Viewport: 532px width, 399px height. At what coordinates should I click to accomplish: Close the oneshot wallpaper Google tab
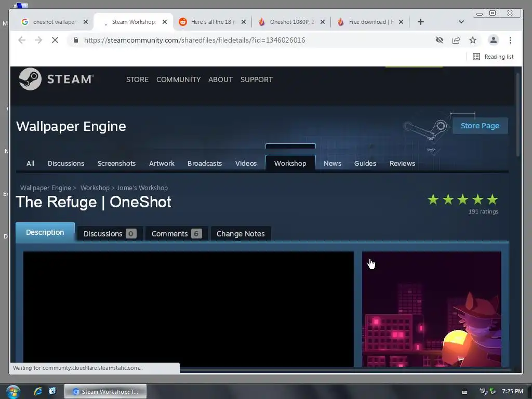click(x=86, y=22)
